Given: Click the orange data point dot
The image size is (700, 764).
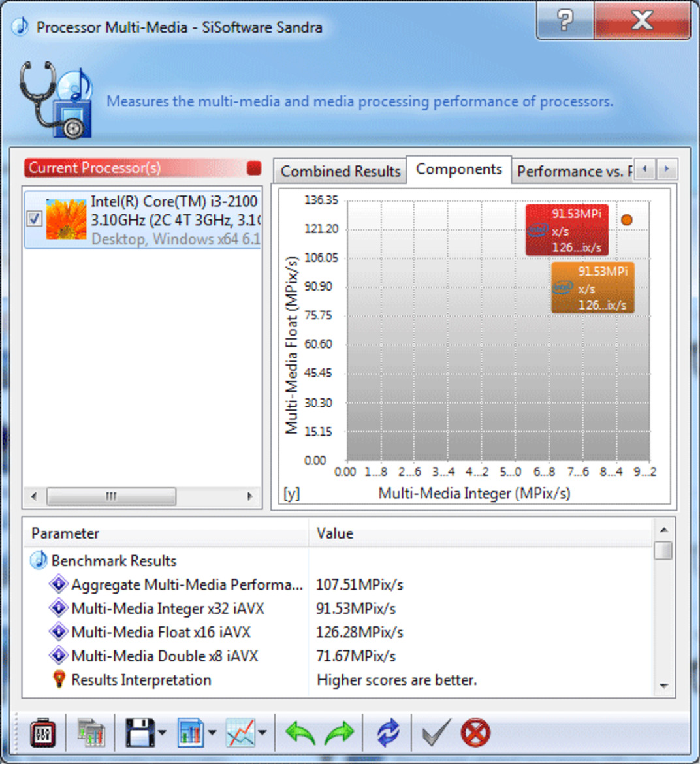Looking at the screenshot, I should (x=627, y=220).
